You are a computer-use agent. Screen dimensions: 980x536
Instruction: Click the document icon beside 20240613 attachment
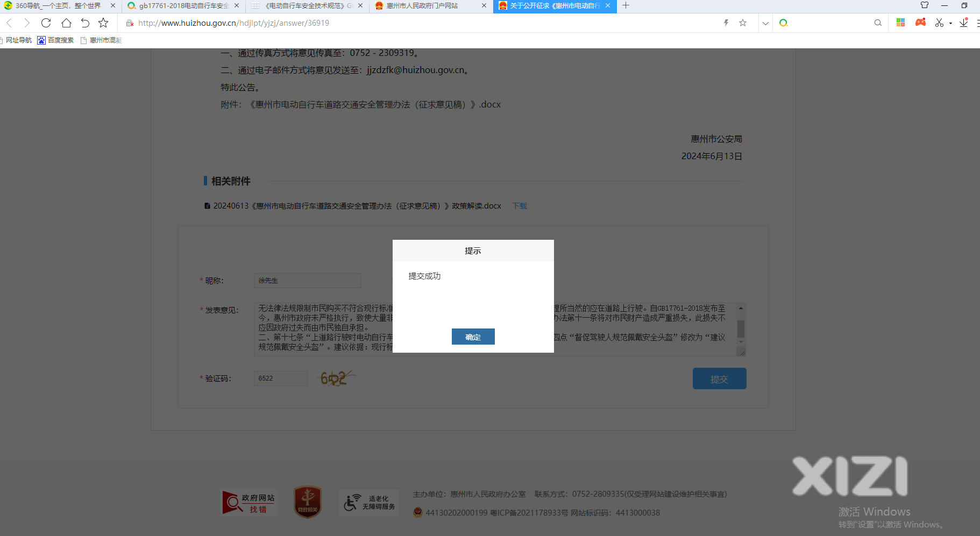[x=207, y=206]
